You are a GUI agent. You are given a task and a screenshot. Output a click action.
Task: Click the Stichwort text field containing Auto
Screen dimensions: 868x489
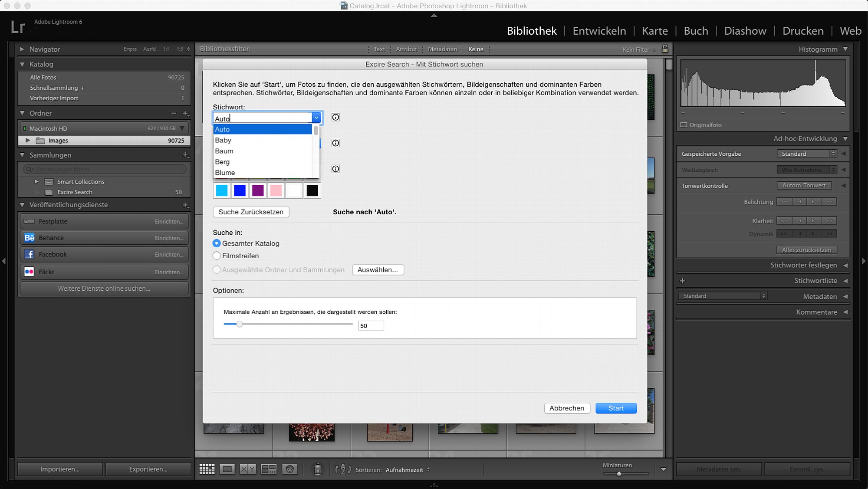click(263, 118)
